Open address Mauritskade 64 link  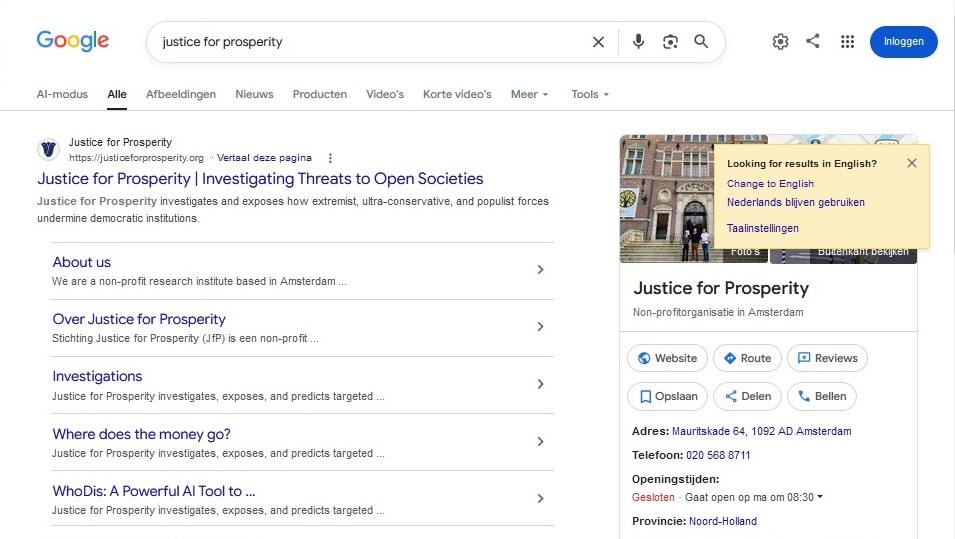(x=761, y=431)
